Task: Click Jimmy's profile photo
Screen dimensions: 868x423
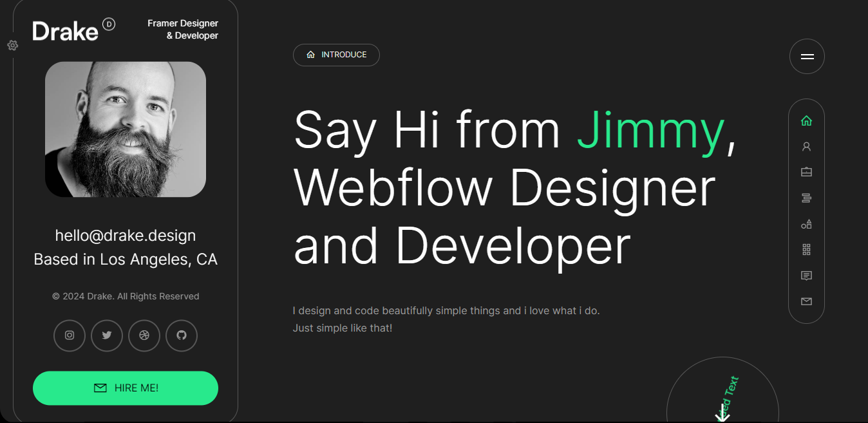Action: point(125,129)
